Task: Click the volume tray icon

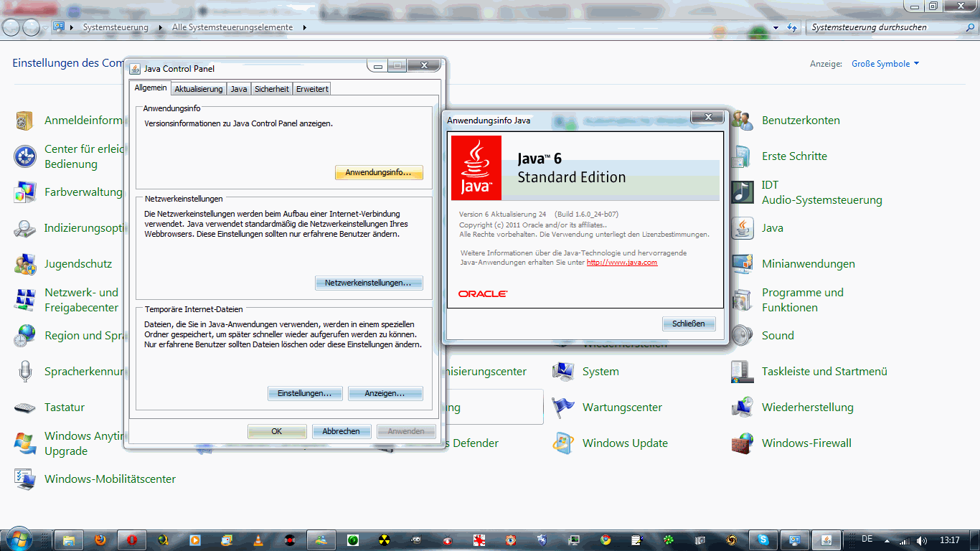Action: [x=921, y=540]
